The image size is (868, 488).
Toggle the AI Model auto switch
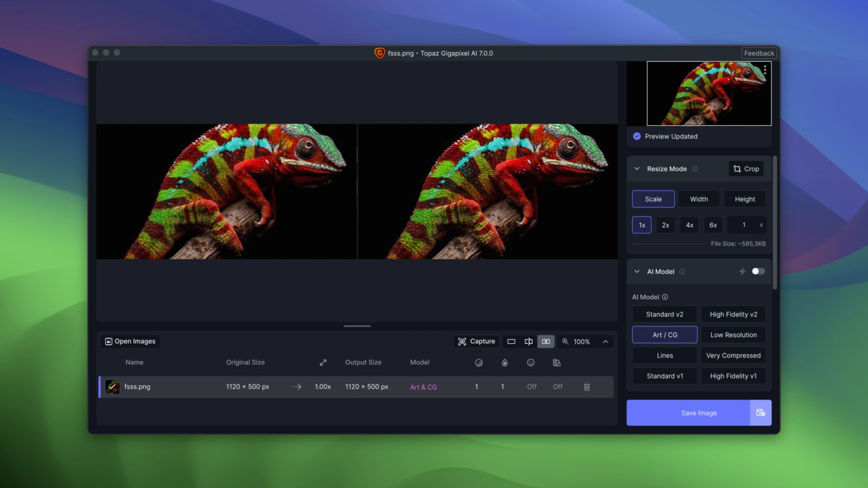point(758,271)
